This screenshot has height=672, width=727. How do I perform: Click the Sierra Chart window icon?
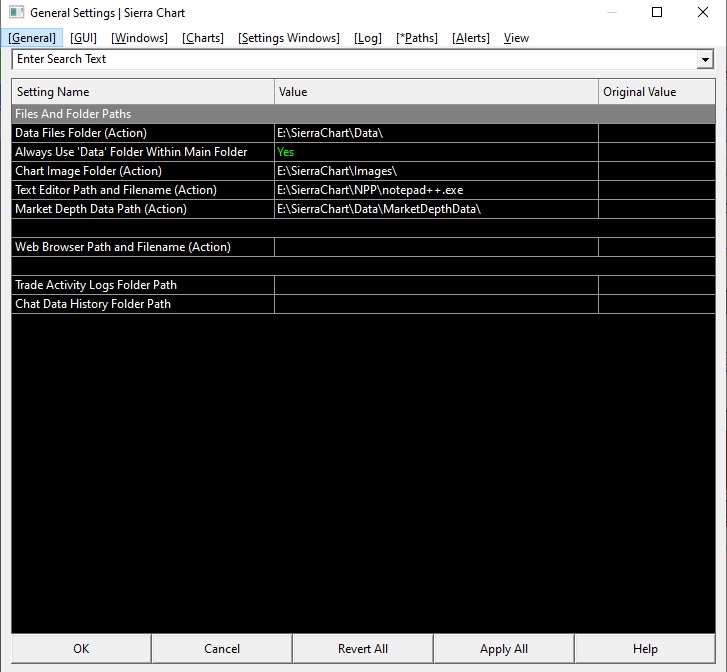pyautogui.click(x=16, y=12)
